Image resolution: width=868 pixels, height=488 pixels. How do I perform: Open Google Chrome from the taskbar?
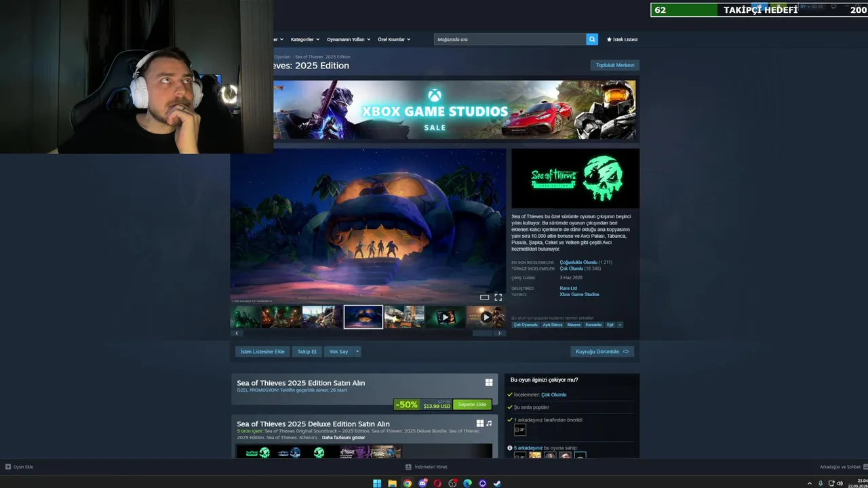407,483
